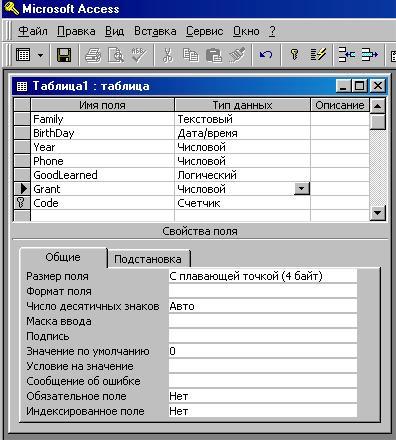Select the Year field name cell
The width and height of the screenshot is (396, 440).
click(102, 147)
